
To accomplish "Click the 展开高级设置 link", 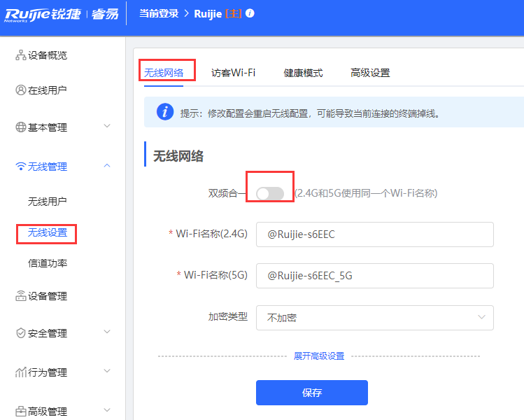I will (318, 356).
